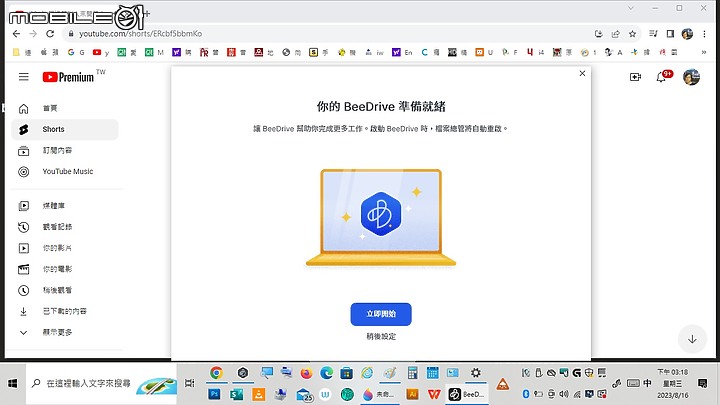Open Microsoft Store from the taskbar
Image resolution: width=720 pixels, height=405 pixels.
347,373
